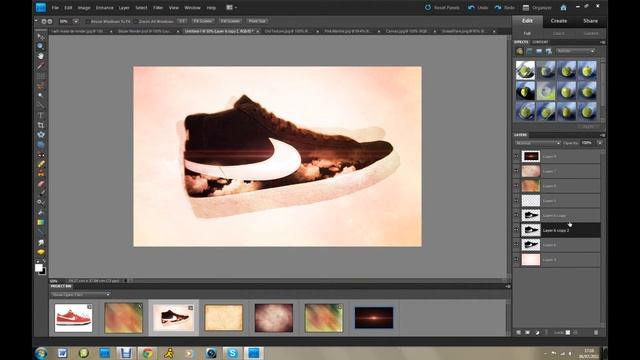Enable Resize Windows To Fit checkbox
Viewport: 640px width, 360px height.
pyautogui.click(x=87, y=21)
